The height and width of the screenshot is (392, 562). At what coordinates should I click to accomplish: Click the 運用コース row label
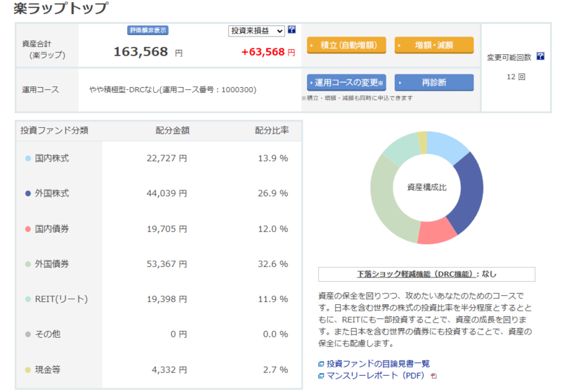tap(40, 90)
